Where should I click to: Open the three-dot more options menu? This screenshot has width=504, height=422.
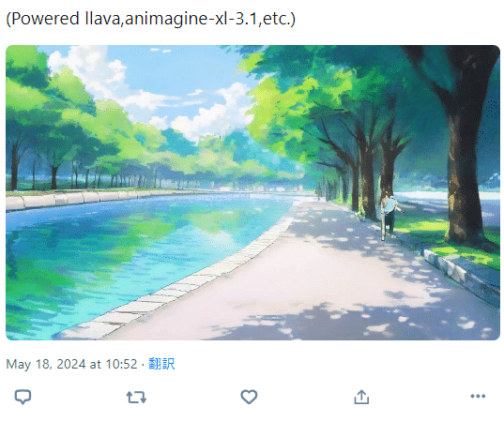(478, 397)
